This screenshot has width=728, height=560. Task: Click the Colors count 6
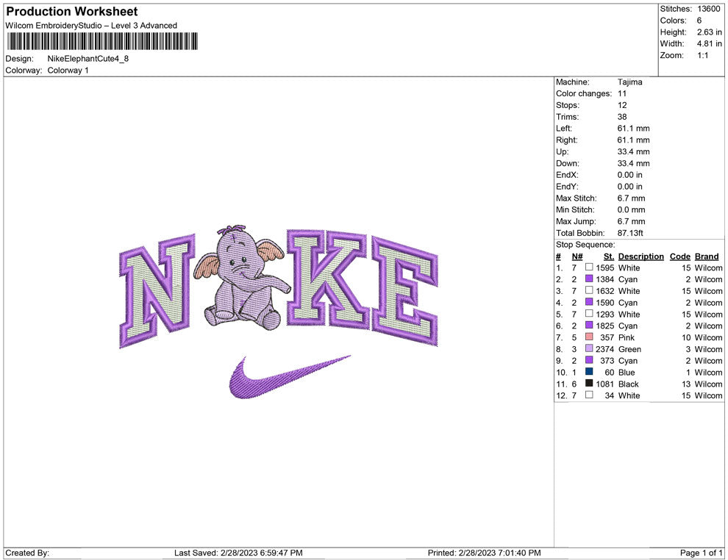click(x=699, y=21)
